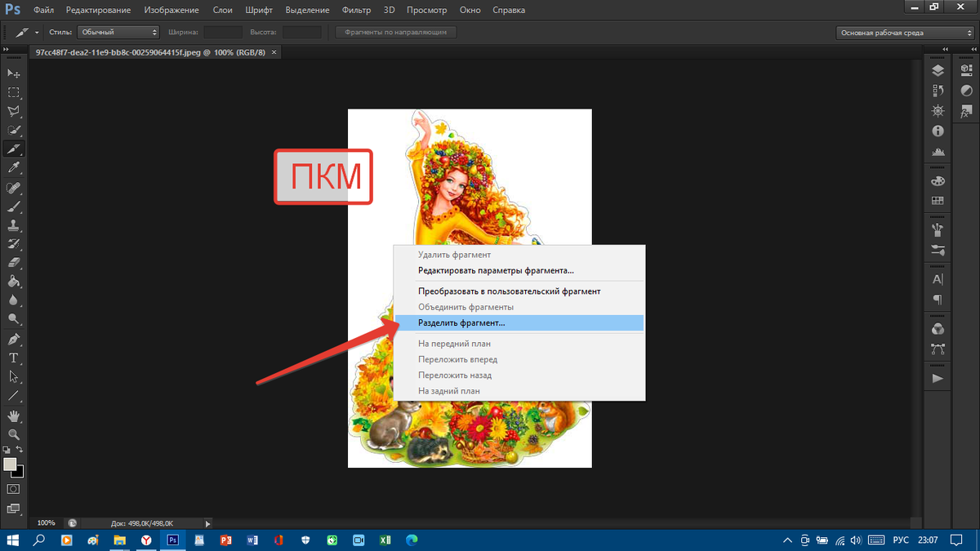Click the Ширина width input field

point(223,33)
